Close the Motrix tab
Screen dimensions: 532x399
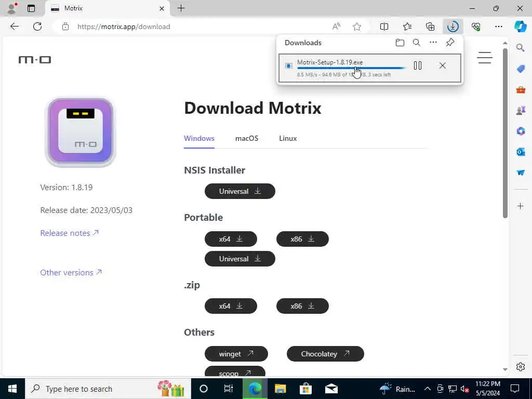tap(162, 8)
